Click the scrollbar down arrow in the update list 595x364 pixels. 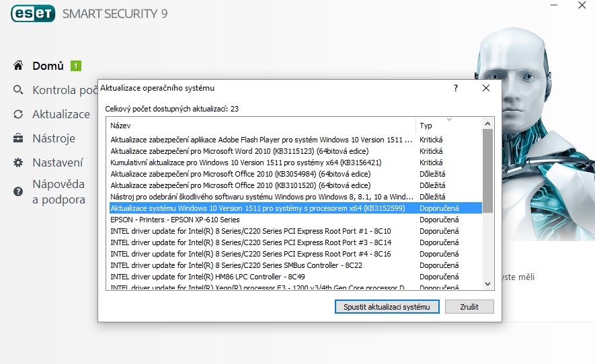(488, 284)
